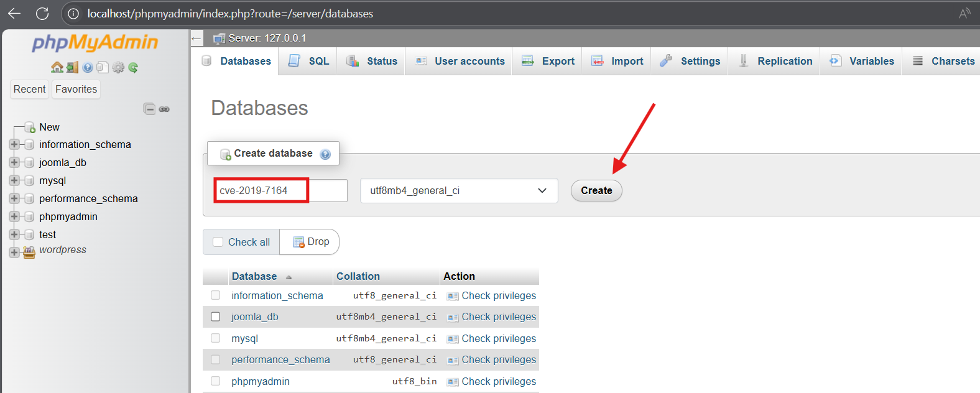Open the Import tab
The height and width of the screenshot is (393, 980).
[x=616, y=61]
